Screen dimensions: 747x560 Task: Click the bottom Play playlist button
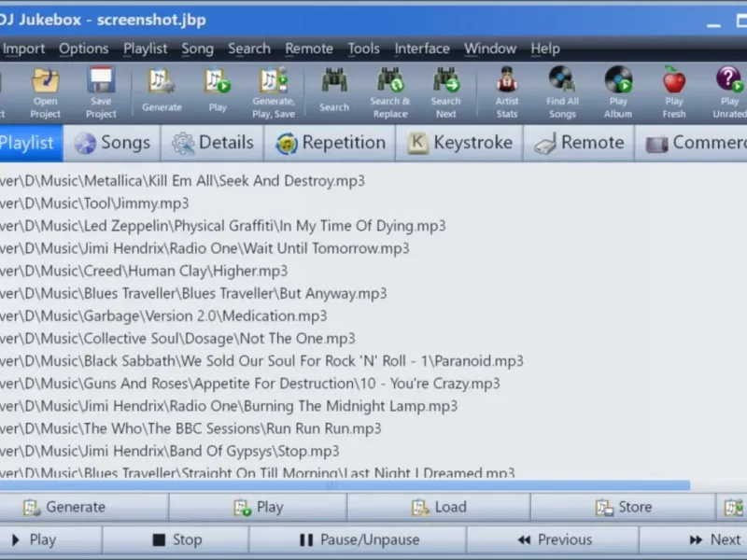click(258, 507)
